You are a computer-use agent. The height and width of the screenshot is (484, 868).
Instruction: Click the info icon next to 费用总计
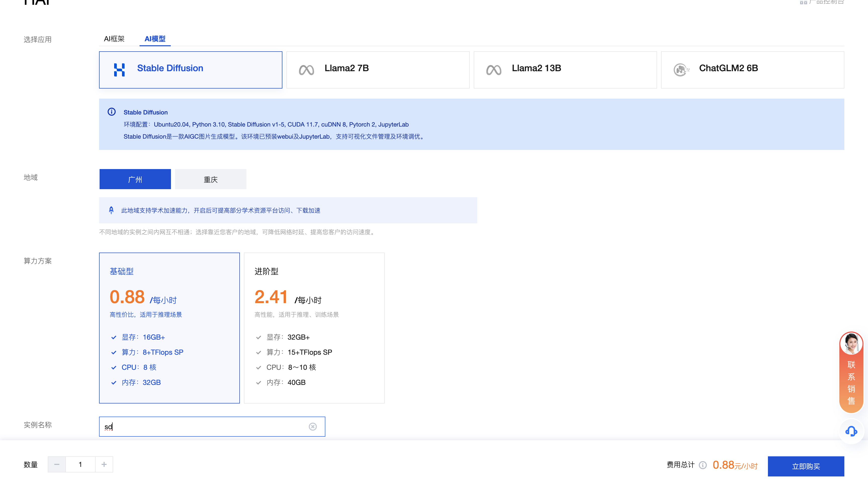[703, 465]
